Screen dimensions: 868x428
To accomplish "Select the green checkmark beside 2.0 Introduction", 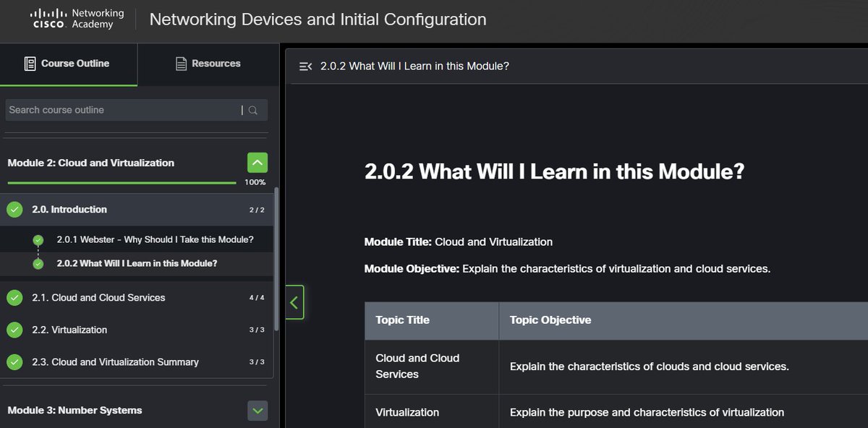I will 14,209.
